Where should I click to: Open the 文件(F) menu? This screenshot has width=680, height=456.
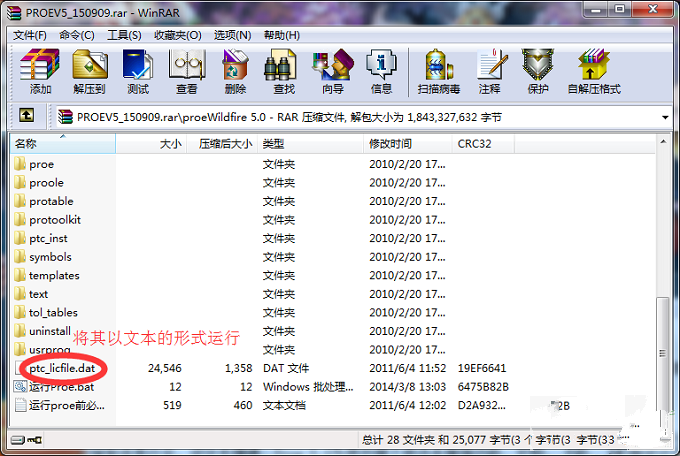click(29, 35)
